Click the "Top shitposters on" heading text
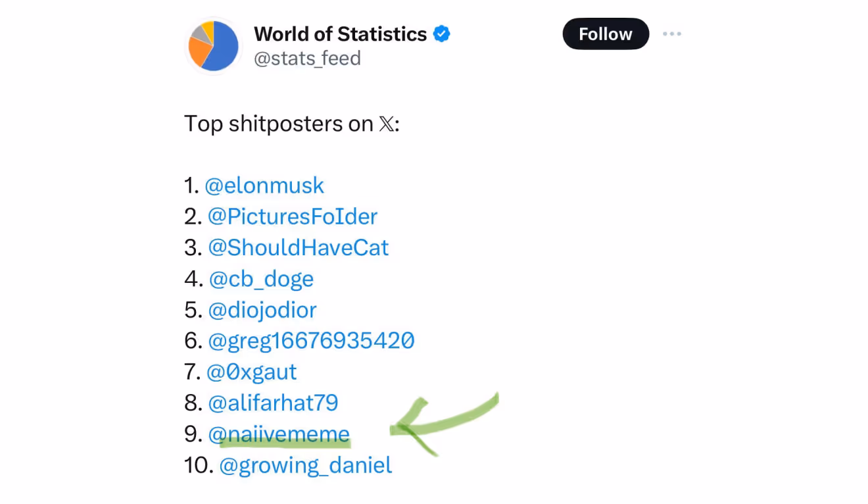868x504 pixels. coord(279,124)
